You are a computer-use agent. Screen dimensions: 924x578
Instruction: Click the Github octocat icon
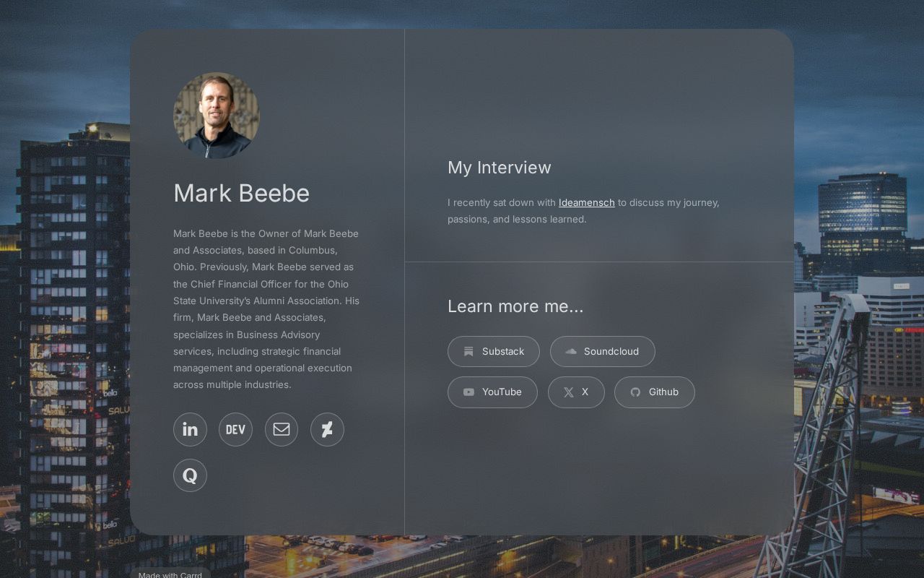point(635,392)
